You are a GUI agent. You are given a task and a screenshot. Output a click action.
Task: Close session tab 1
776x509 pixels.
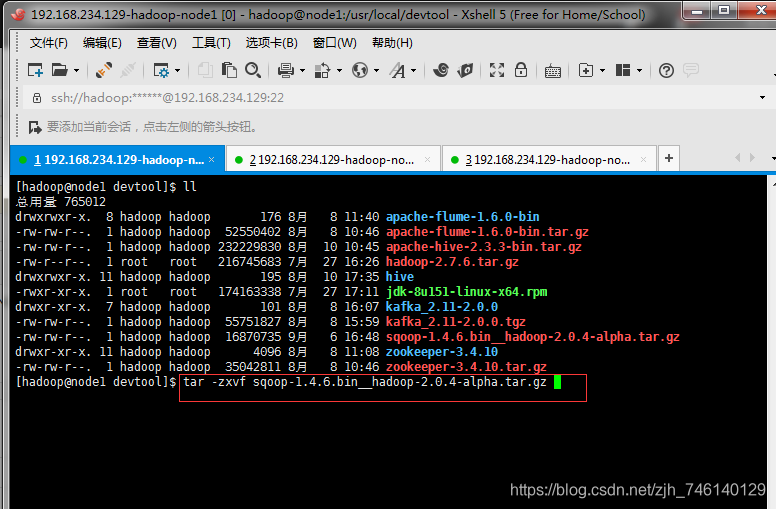tap(212, 159)
